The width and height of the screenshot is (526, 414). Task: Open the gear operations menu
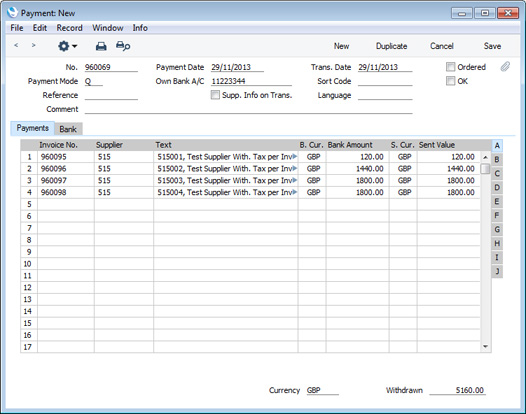(67, 46)
